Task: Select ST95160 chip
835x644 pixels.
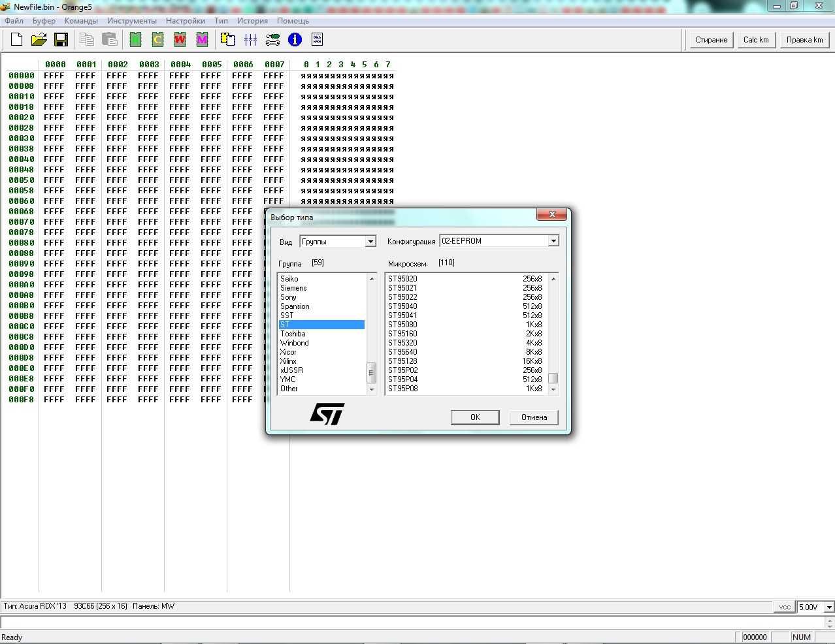Action: [465, 334]
